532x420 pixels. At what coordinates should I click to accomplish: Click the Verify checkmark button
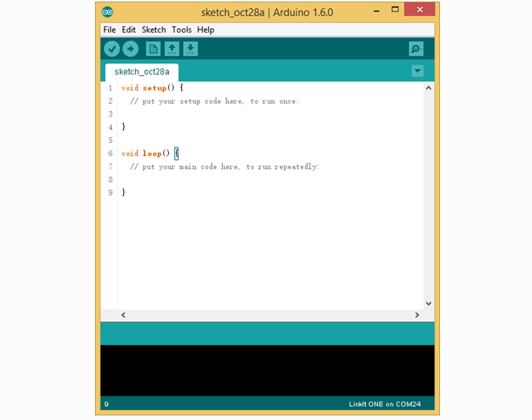pos(112,49)
